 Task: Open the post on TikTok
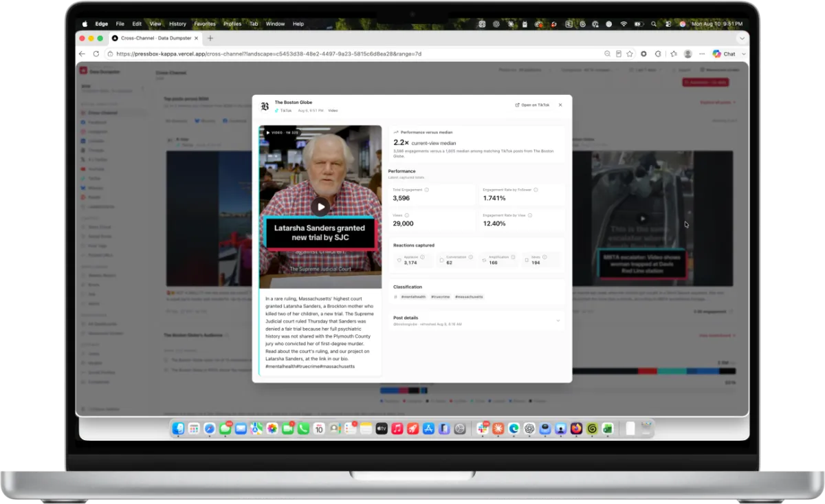(x=532, y=105)
